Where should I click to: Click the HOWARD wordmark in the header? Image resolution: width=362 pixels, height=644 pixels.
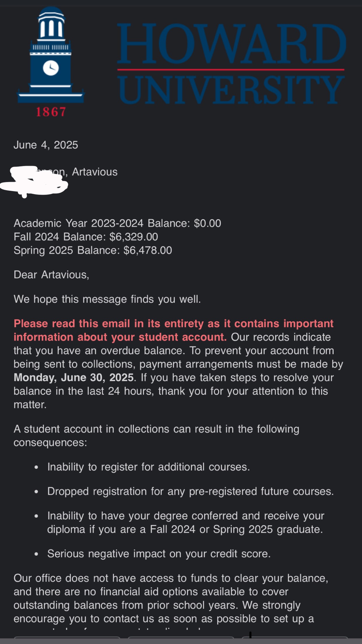coord(232,44)
